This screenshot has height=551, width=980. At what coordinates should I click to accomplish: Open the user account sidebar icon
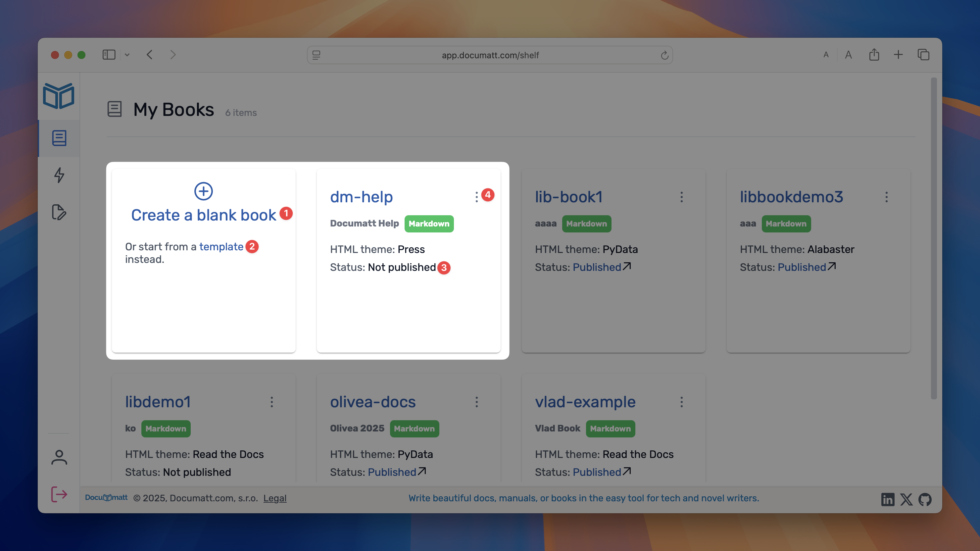click(x=59, y=457)
